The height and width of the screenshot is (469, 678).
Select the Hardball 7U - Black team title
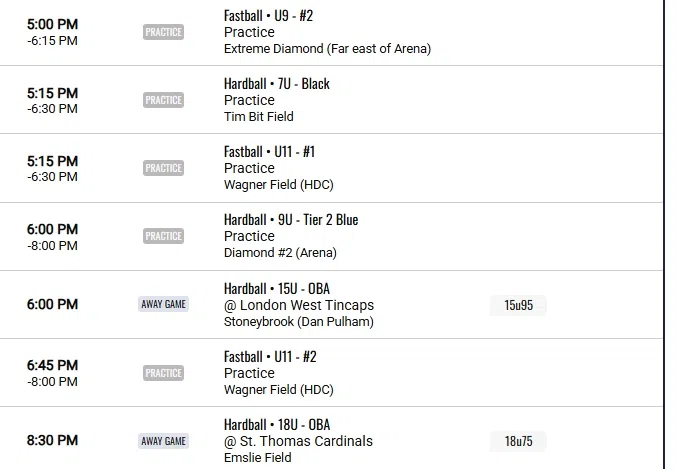(x=277, y=84)
